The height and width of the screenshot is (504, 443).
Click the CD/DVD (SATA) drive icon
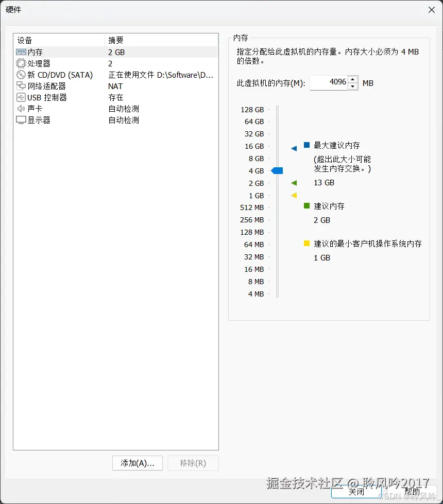(x=21, y=75)
